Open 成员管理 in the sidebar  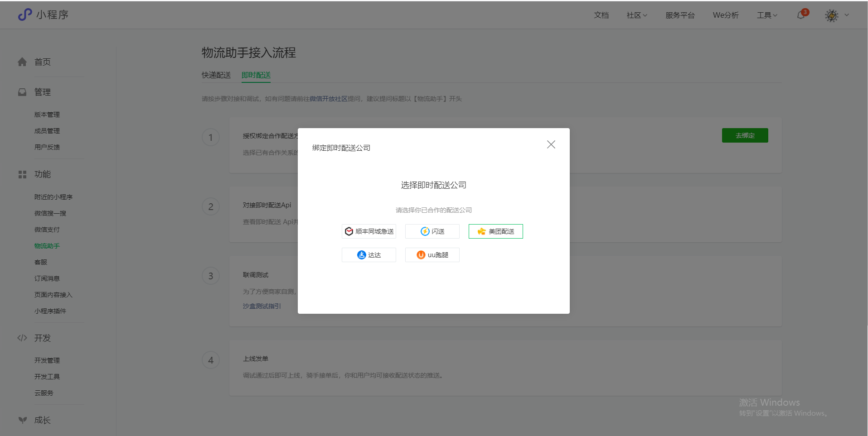click(47, 131)
